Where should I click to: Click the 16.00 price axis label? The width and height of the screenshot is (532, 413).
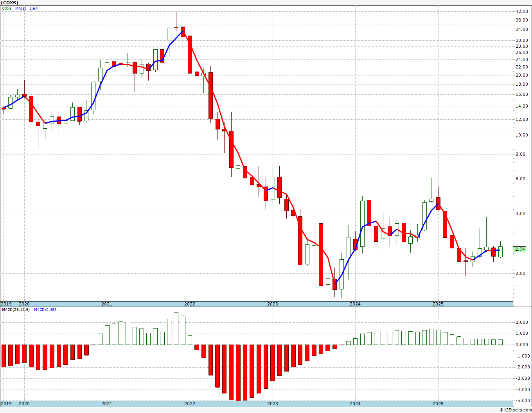(x=522, y=94)
